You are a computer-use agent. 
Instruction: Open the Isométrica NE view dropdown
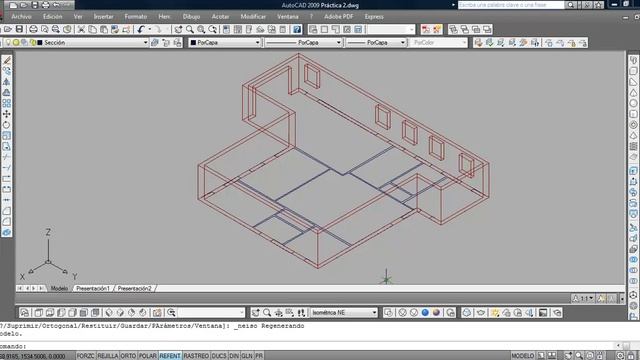pos(374,313)
